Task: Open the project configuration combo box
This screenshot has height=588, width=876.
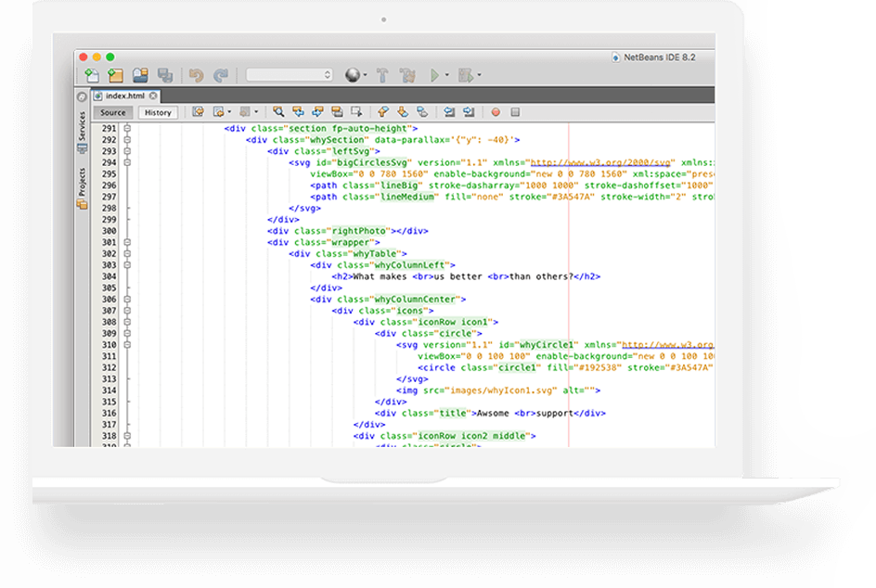Action: [x=290, y=75]
